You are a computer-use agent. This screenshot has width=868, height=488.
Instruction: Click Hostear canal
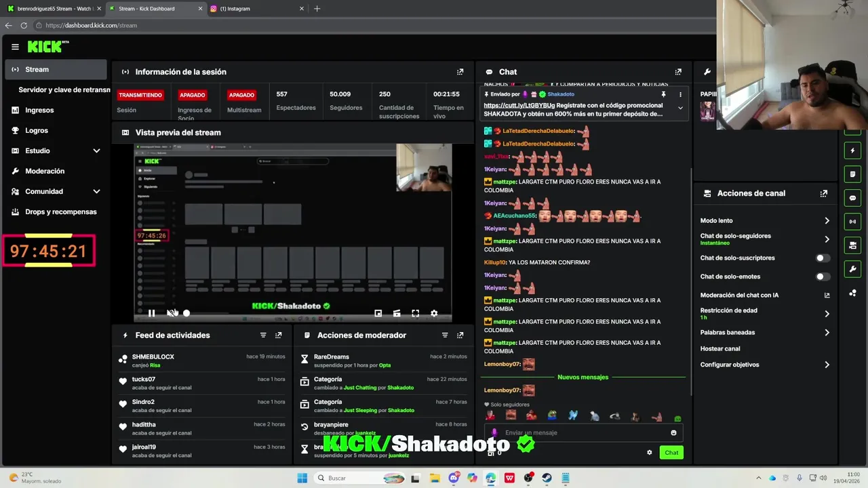720,349
